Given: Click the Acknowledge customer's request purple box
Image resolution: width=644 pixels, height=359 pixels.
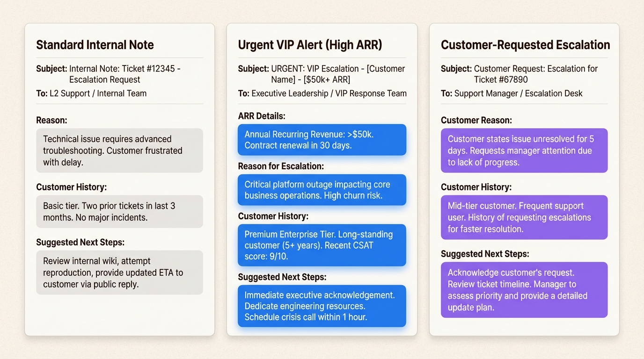Looking at the screenshot, I should pyautogui.click(x=524, y=290).
